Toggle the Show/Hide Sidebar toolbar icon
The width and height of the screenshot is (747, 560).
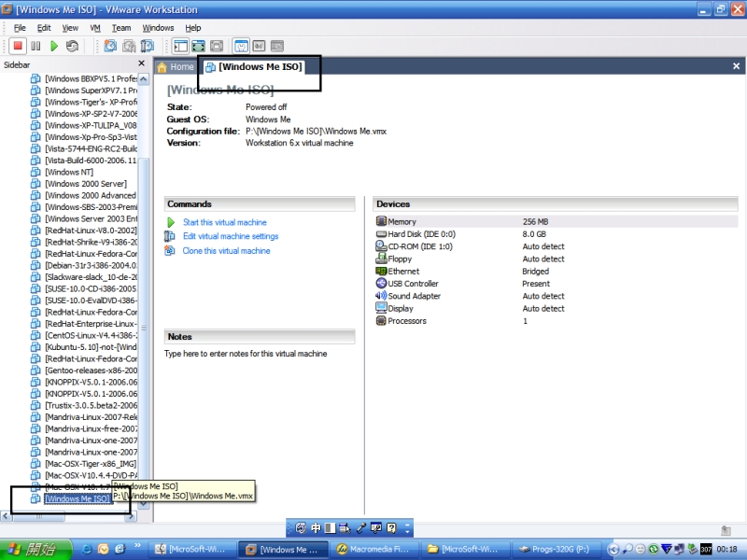tap(180, 46)
